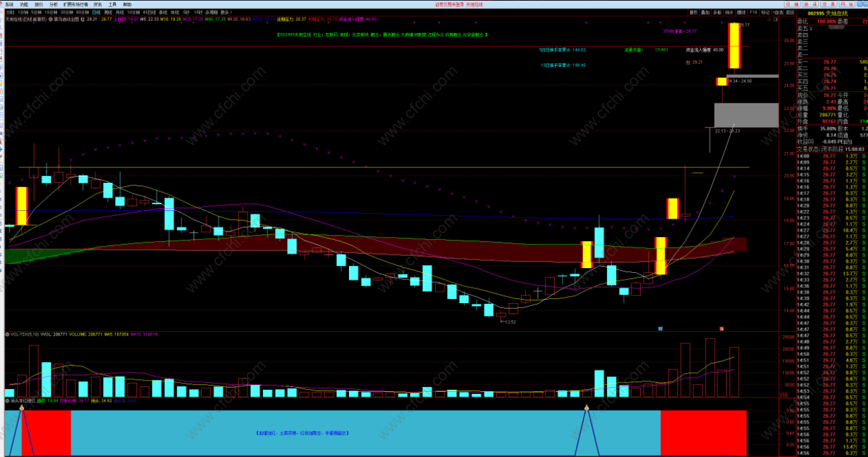
Task: Select the 5秒 period tab
Action: pyautogui.click(x=186, y=12)
